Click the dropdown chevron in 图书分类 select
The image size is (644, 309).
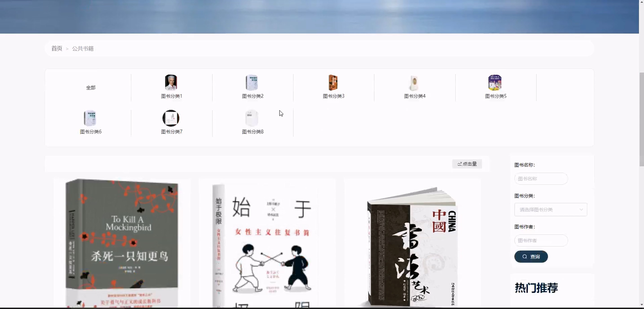[581, 210]
